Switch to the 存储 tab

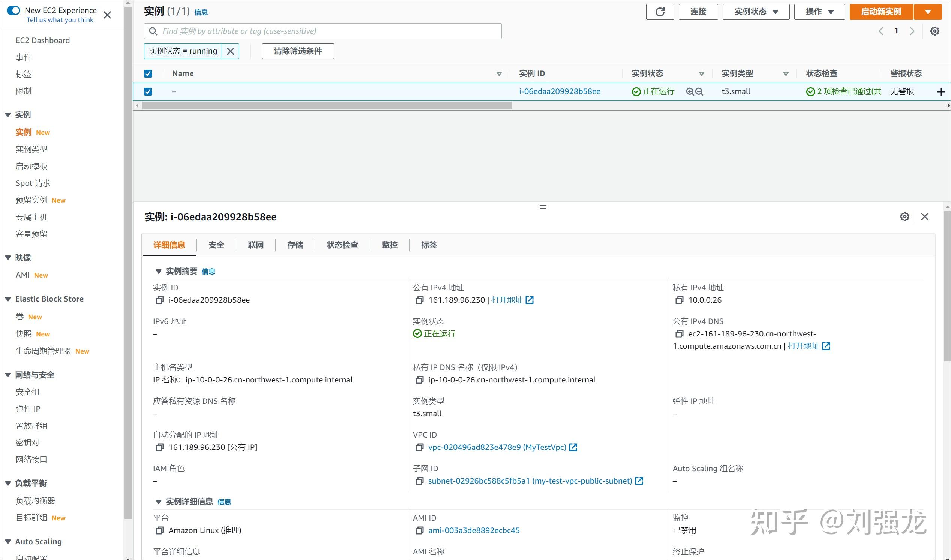(295, 245)
